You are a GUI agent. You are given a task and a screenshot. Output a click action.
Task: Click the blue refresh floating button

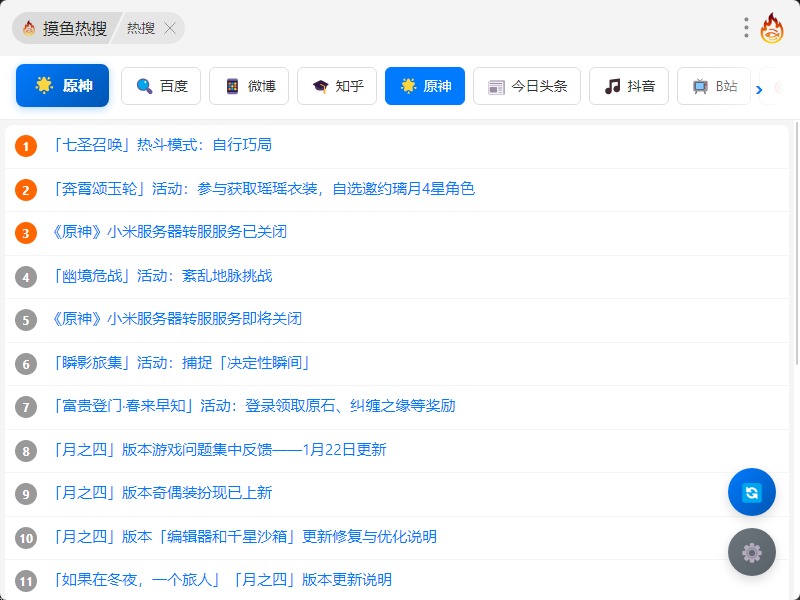pos(752,492)
